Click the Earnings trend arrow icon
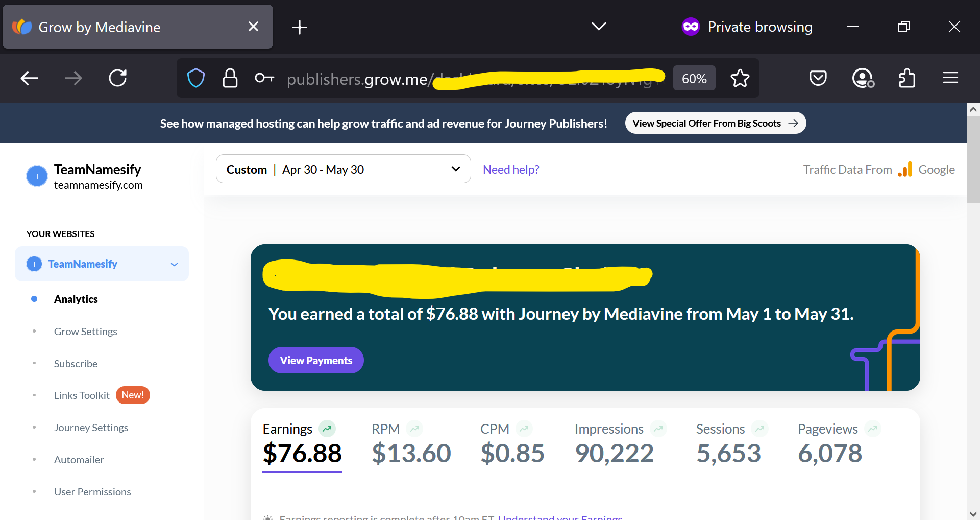Image resolution: width=980 pixels, height=520 pixels. click(x=327, y=429)
